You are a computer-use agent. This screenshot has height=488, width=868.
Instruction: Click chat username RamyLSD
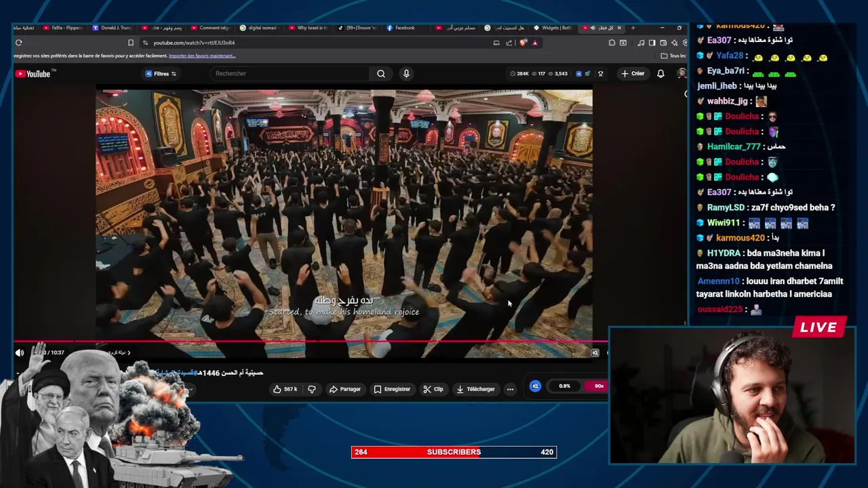click(x=726, y=207)
